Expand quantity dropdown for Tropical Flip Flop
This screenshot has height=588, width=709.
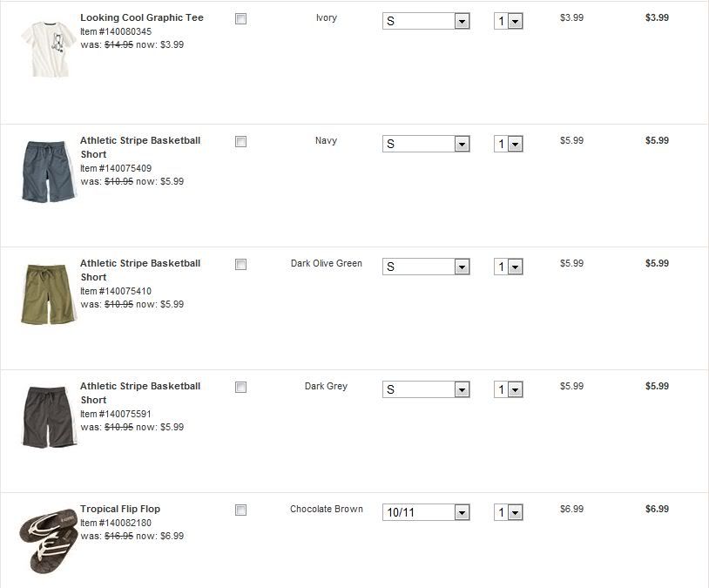click(x=508, y=512)
